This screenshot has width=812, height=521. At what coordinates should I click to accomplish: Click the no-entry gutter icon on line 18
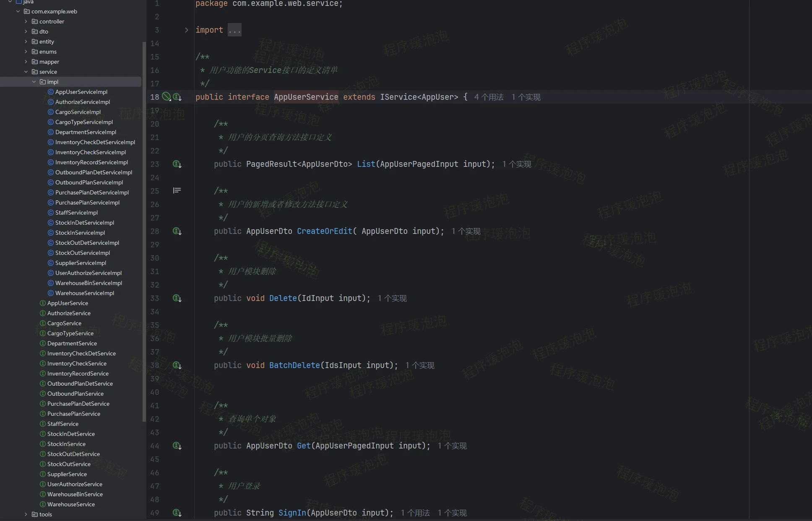click(167, 97)
